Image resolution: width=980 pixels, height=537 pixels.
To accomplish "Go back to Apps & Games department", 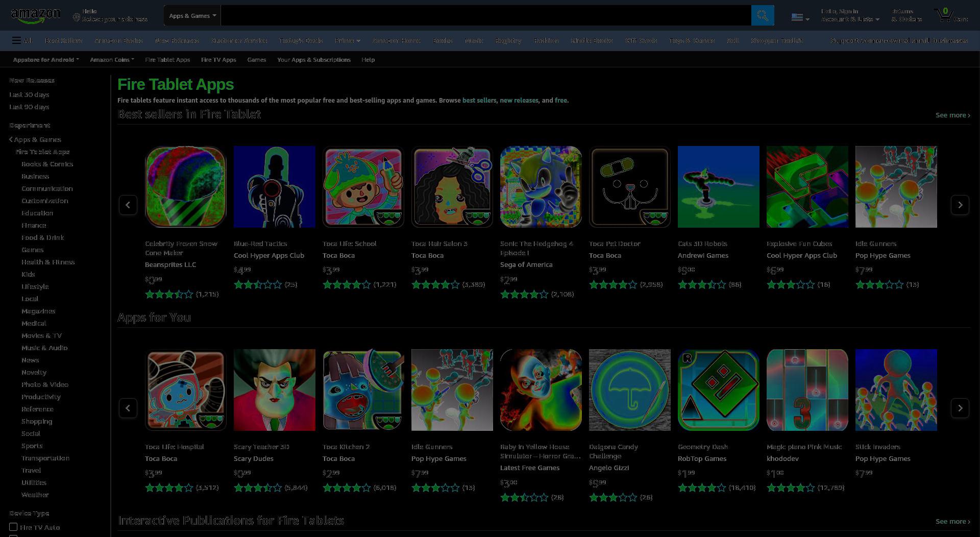I will click(x=35, y=139).
